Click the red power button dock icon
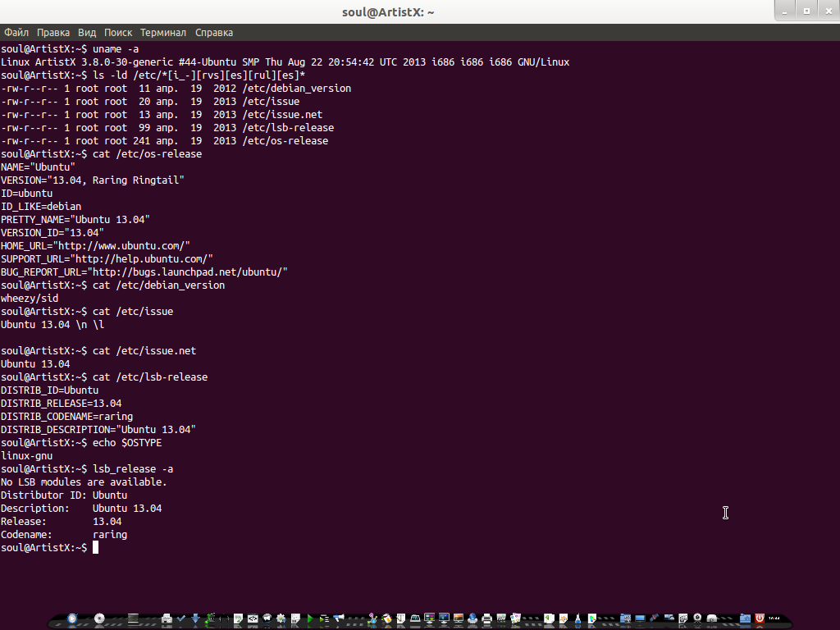 tap(759, 619)
